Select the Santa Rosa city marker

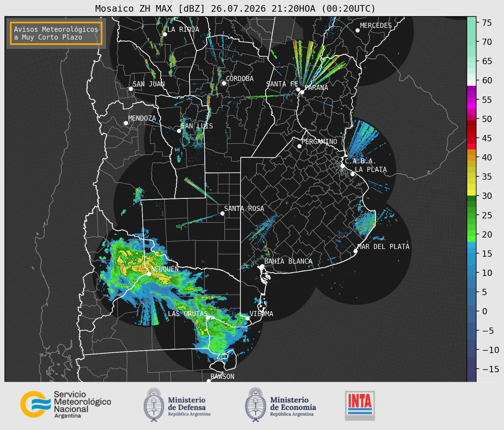tap(222, 213)
